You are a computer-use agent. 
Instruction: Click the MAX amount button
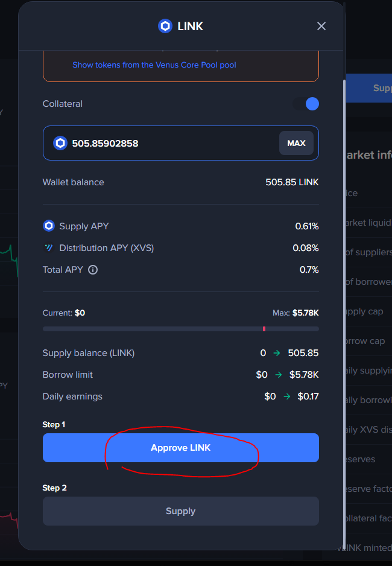(296, 143)
